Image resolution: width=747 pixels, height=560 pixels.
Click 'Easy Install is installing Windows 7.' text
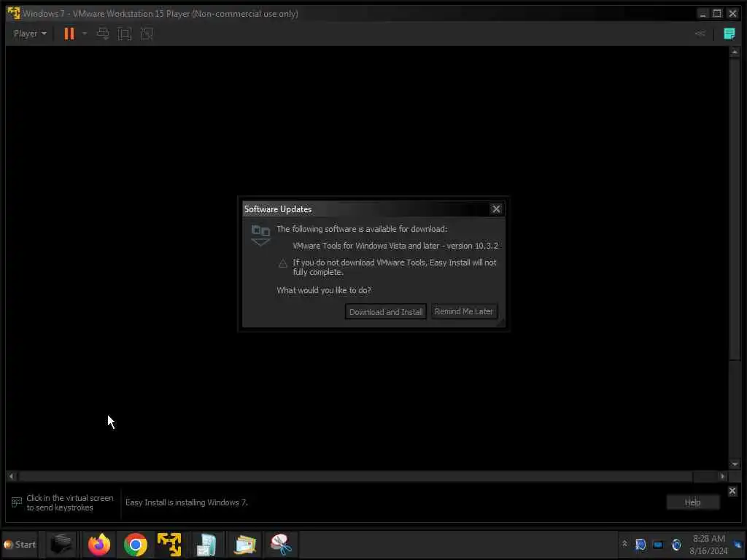186,502
